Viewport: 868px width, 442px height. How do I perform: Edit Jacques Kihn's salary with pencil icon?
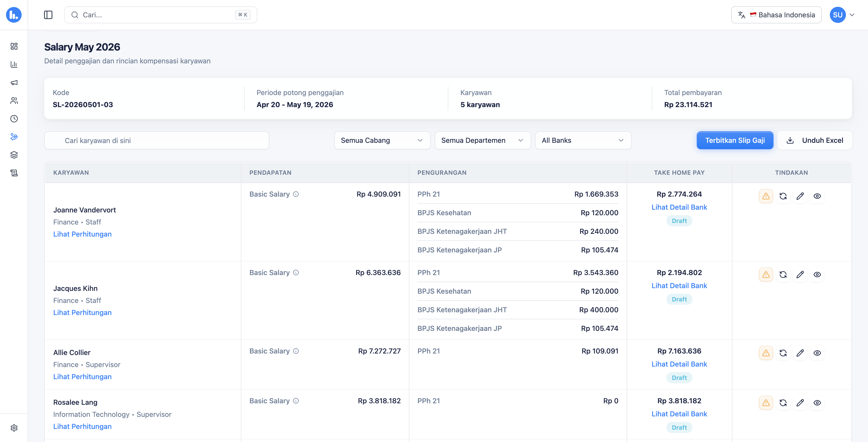pyautogui.click(x=800, y=275)
